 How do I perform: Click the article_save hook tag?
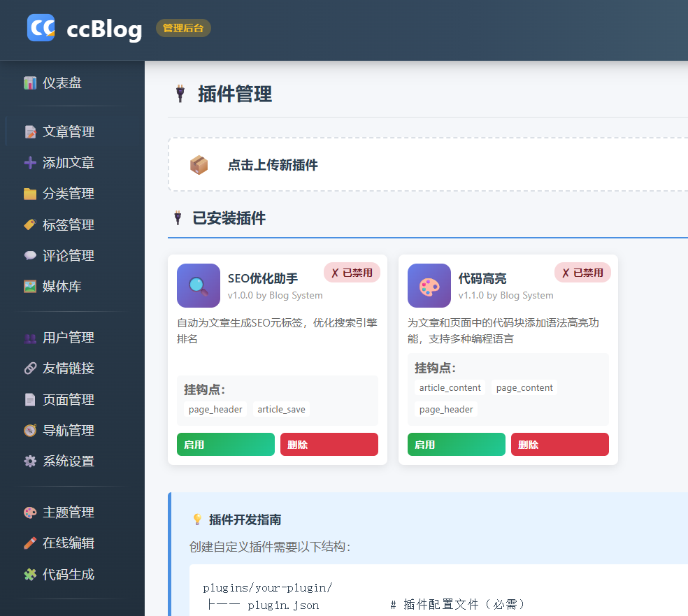[281, 409]
